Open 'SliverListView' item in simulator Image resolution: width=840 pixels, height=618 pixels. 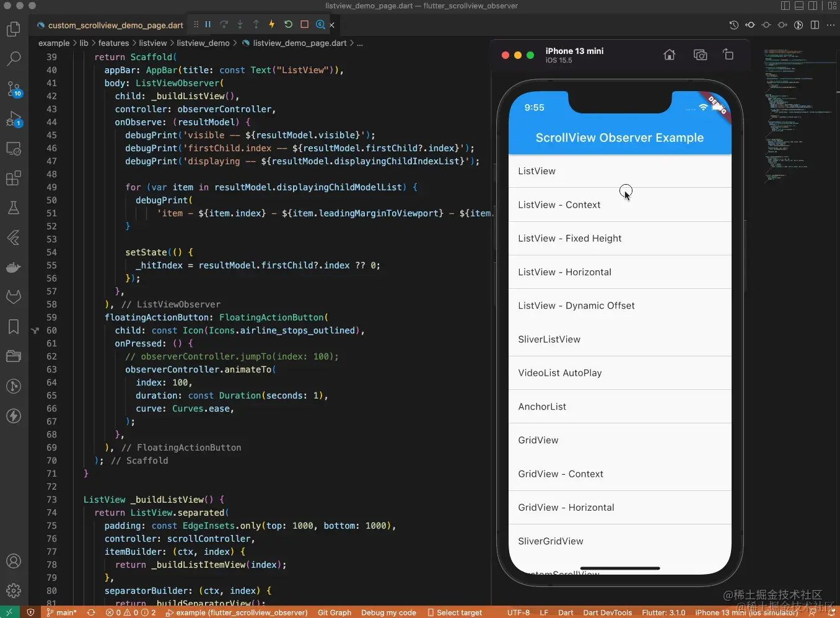[x=619, y=340]
